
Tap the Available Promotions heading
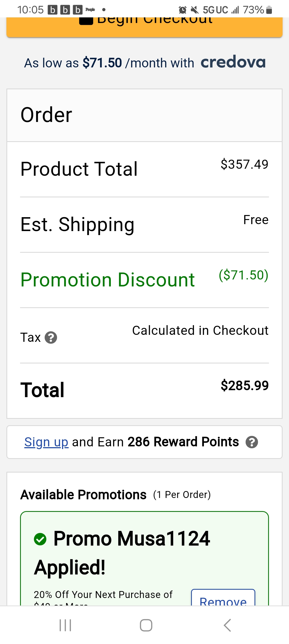(83, 495)
